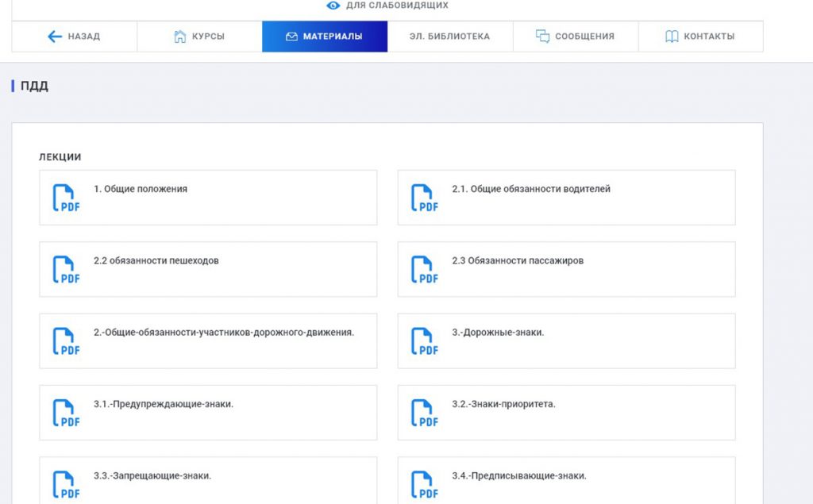This screenshot has width=813, height=504.
Task: Click the eye icon for visually impaired mode
Action: click(x=333, y=6)
